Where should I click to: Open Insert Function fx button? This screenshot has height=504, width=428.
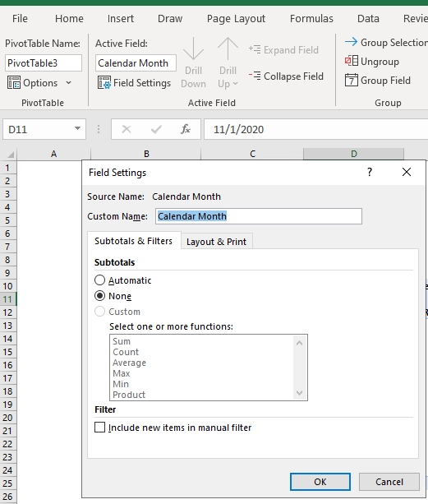[186, 129]
